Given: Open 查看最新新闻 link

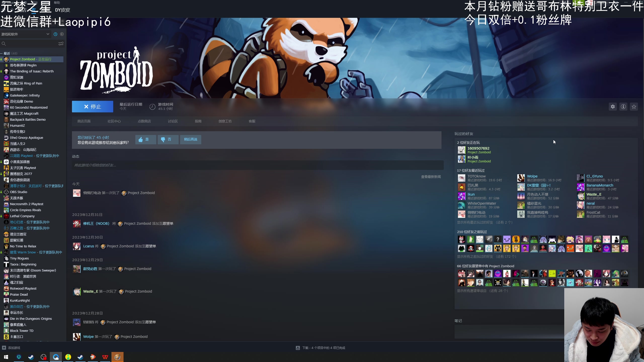Looking at the screenshot, I should pos(431,177).
